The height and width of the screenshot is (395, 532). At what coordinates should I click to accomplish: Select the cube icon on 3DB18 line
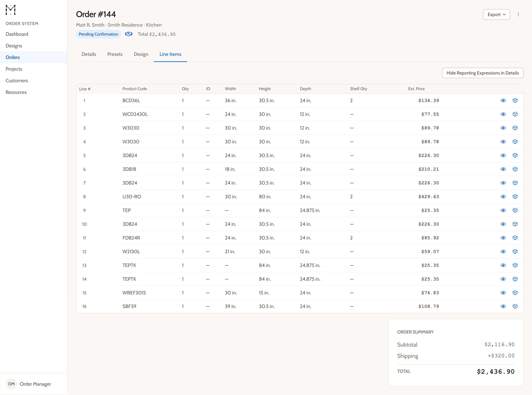click(515, 169)
